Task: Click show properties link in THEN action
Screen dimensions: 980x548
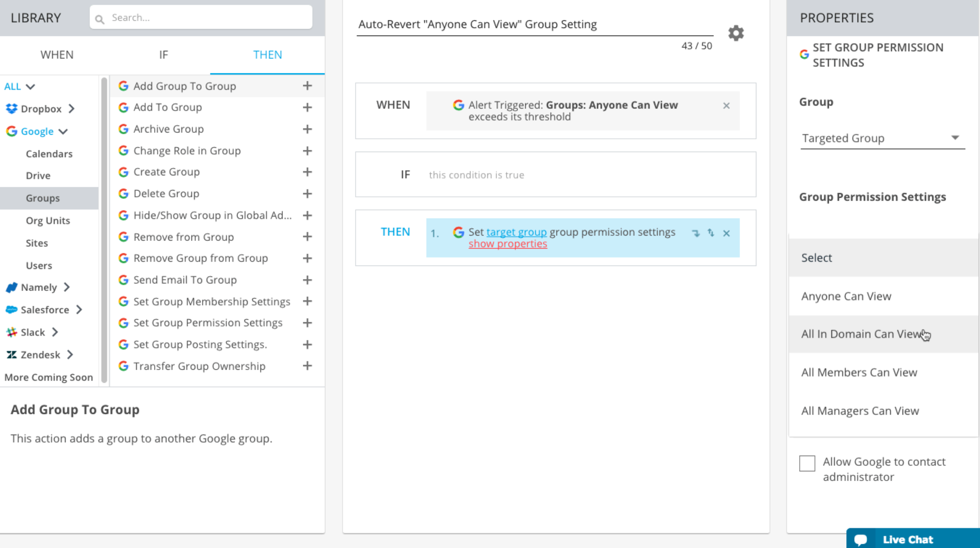Action: coord(508,244)
